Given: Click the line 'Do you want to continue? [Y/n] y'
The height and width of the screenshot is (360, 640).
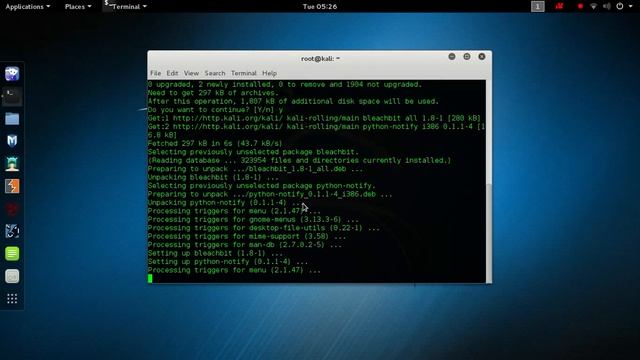Looking at the screenshot, I should [x=215, y=110].
